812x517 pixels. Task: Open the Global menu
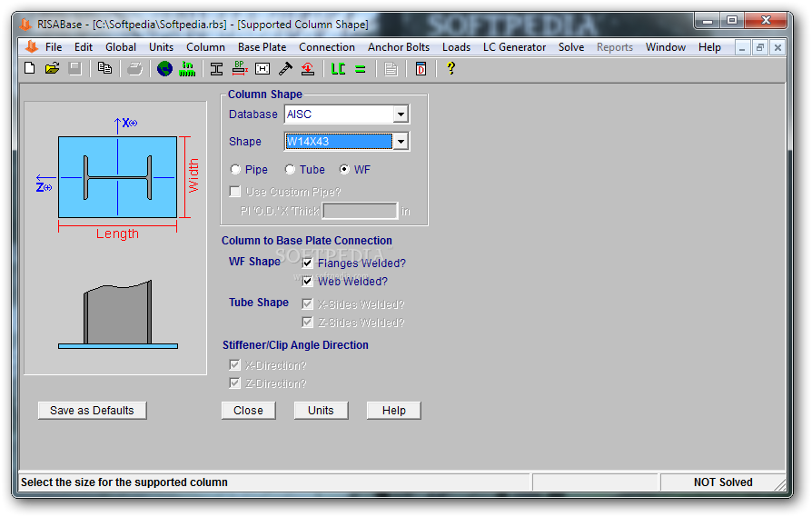click(121, 47)
